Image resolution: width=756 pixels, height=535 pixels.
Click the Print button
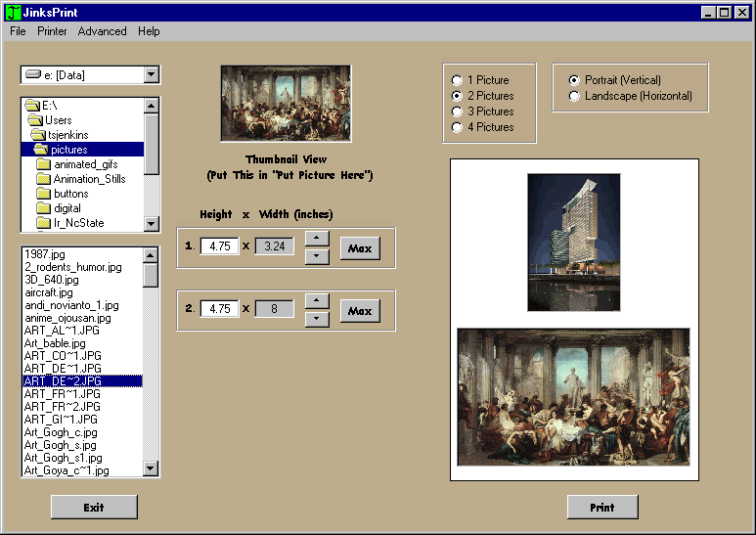click(x=602, y=507)
